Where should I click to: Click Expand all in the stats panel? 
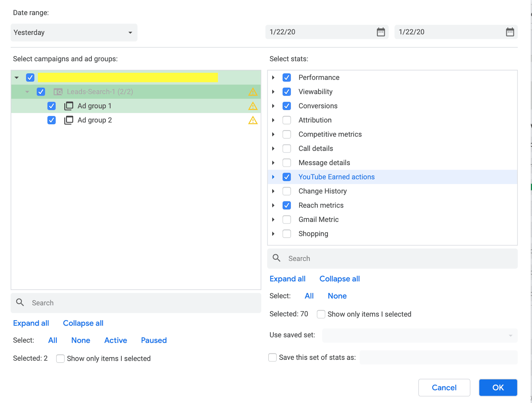[x=287, y=279]
